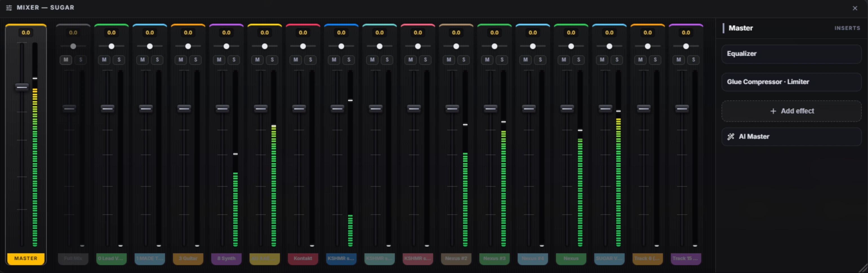Click the 0.0 gain value on Kontakt
Screen dimensions: 868x273
pos(303,33)
